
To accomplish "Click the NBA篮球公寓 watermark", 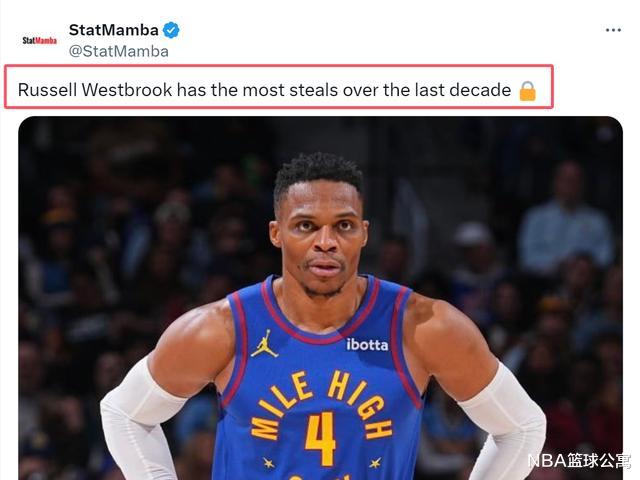I will click(579, 460).
